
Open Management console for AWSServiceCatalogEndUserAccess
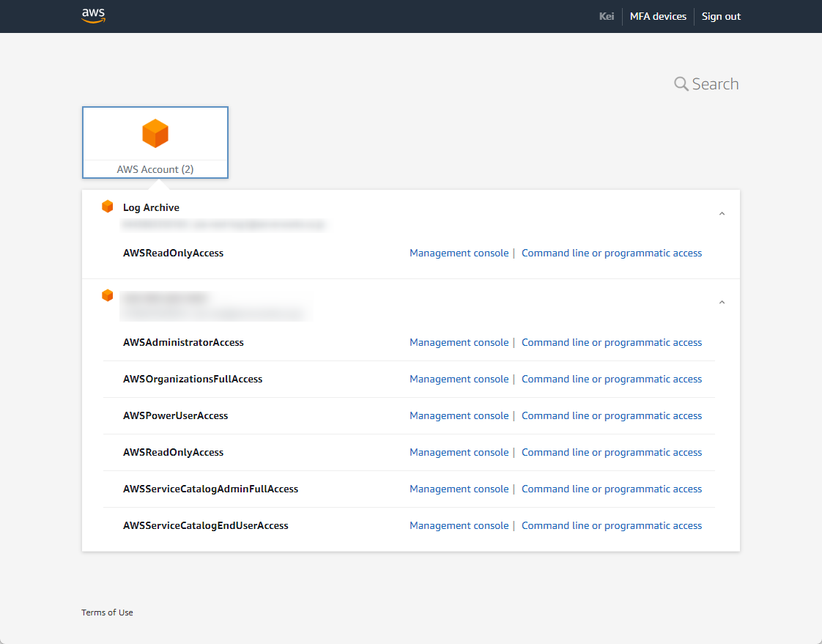coord(459,525)
